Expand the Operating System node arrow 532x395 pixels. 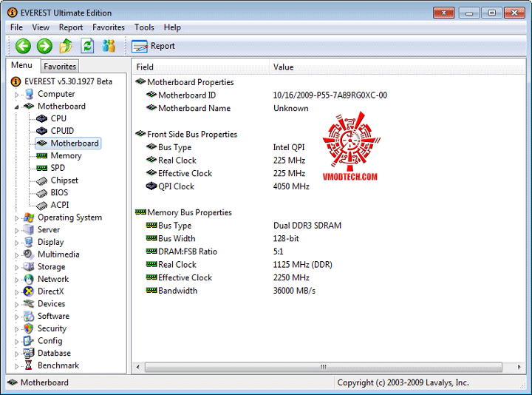point(16,218)
